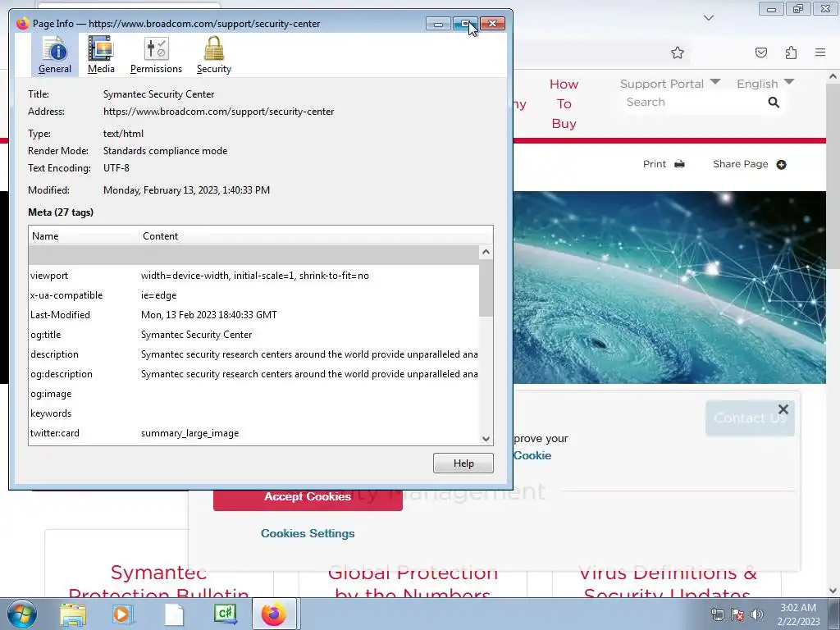The image size is (840, 630).
Task: Click the Print link
Action: coord(655,164)
